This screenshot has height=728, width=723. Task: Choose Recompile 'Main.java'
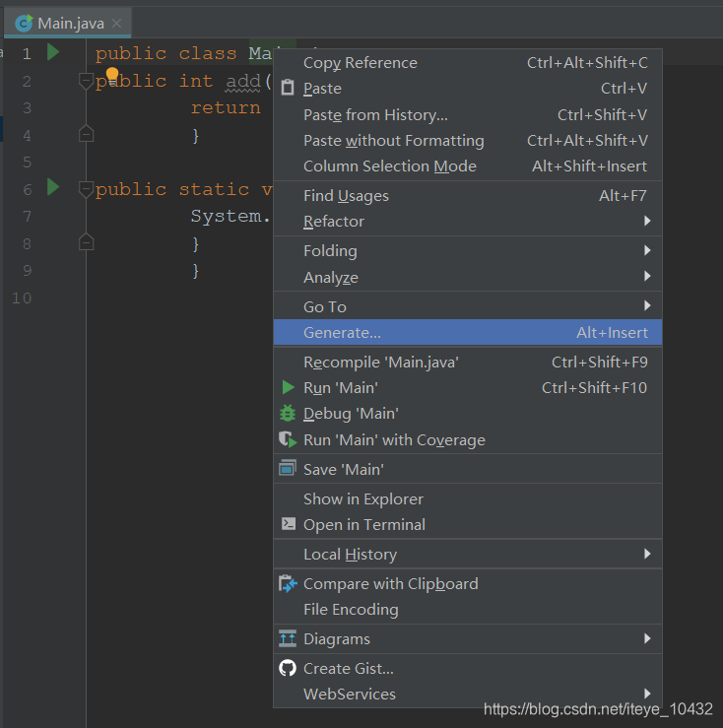[x=468, y=363]
